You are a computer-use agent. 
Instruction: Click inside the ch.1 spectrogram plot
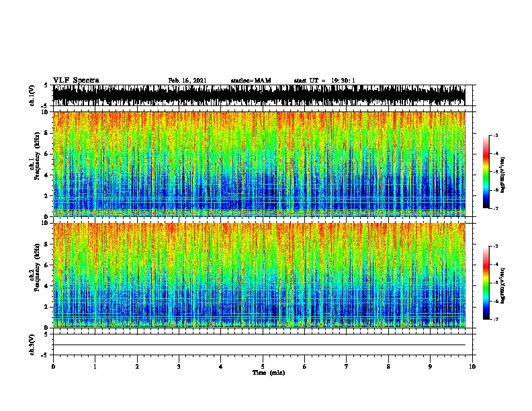259,164
